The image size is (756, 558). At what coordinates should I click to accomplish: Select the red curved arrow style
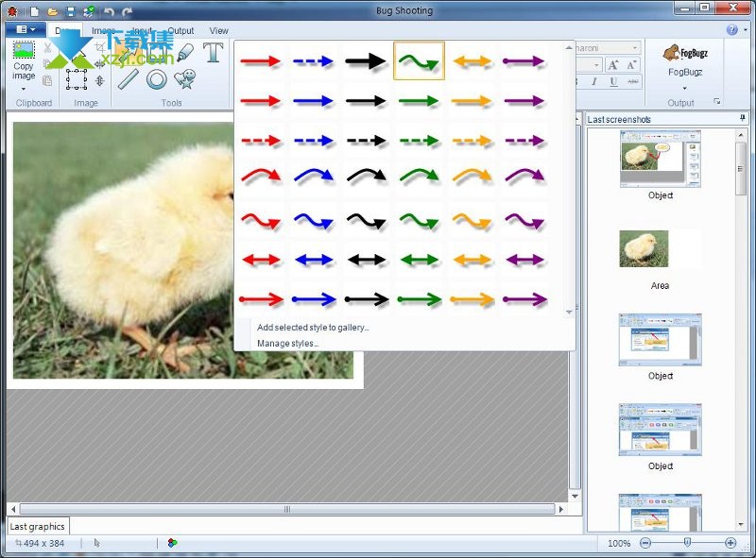coord(261,176)
